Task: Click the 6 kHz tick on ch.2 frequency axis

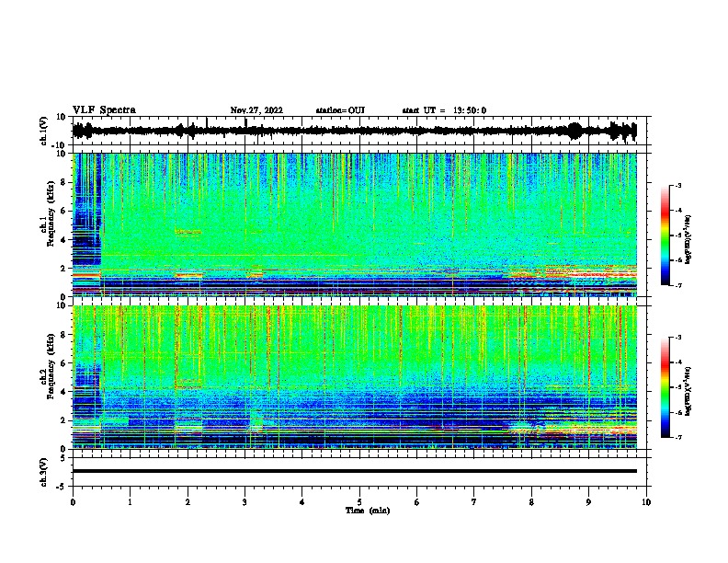Action: (x=63, y=363)
